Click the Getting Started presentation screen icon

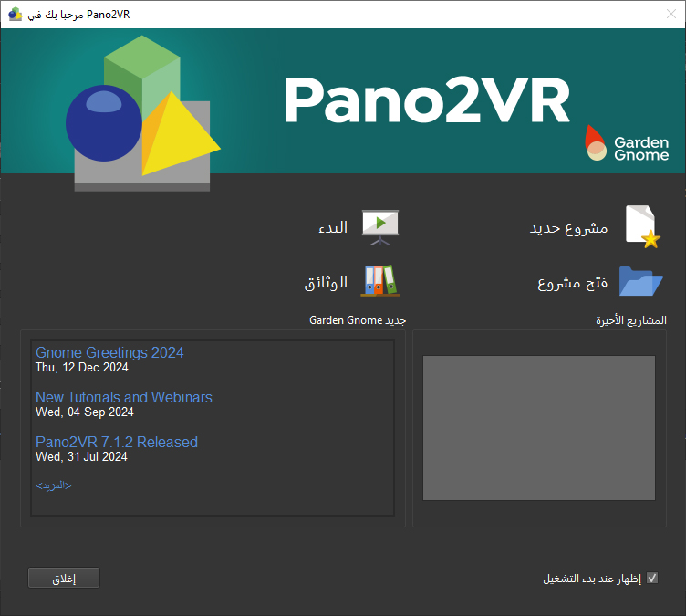coord(380,227)
